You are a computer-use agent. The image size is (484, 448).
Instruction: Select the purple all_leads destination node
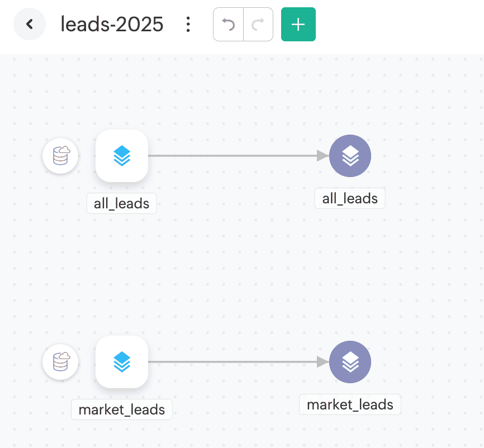click(x=350, y=156)
